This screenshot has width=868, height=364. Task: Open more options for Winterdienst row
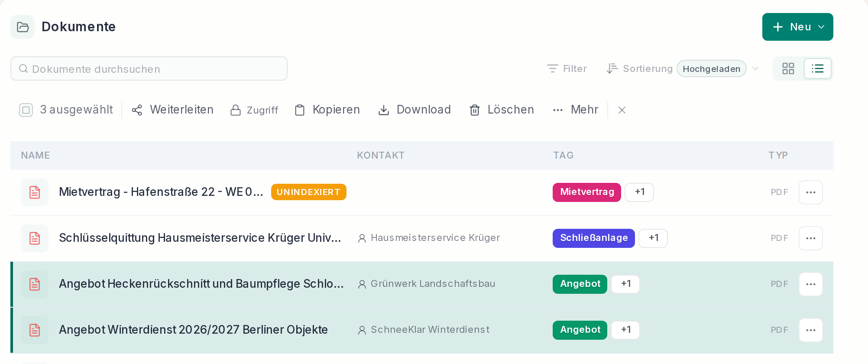coord(811,330)
